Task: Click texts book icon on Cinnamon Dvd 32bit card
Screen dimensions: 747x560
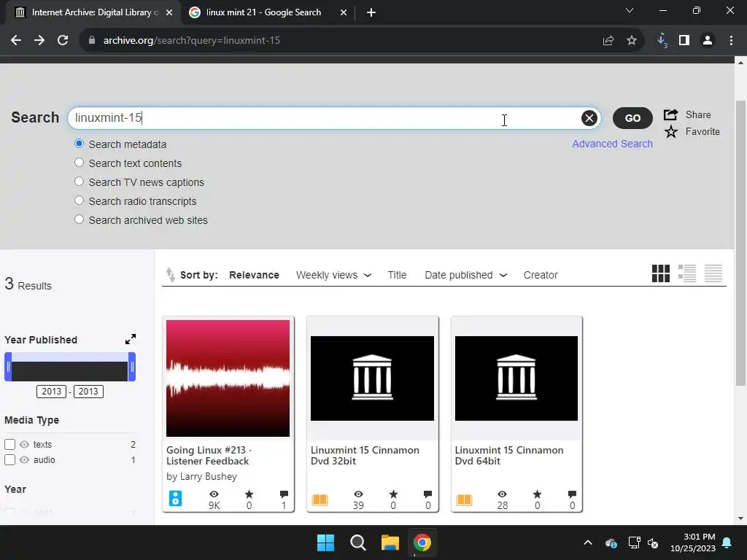Action: click(x=320, y=499)
